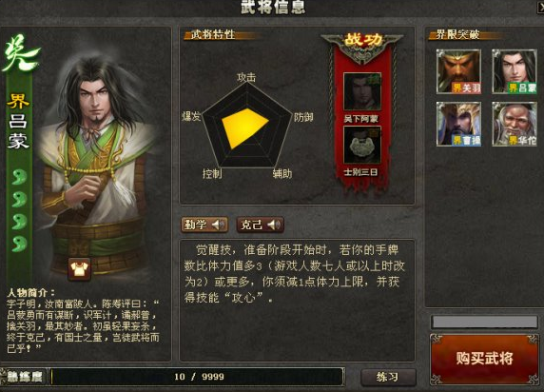Play the 克己 skill voice speaker icon

point(274,225)
